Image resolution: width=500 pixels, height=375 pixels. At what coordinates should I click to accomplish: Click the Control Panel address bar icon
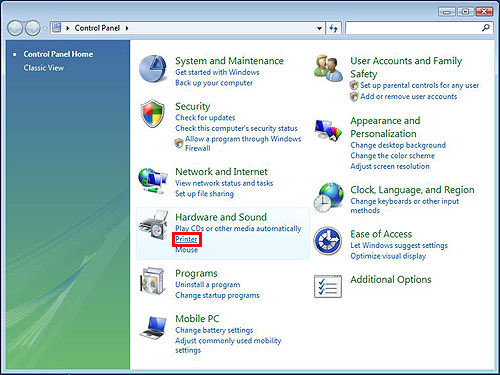tap(57, 28)
